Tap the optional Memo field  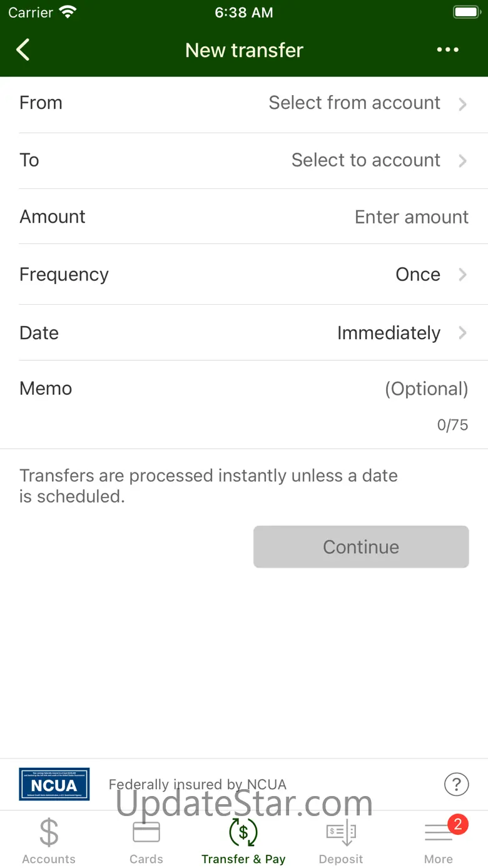[x=425, y=389]
